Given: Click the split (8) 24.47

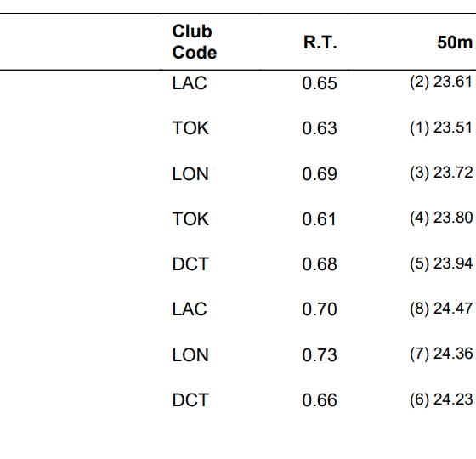Looking at the screenshot, I should [x=441, y=309].
